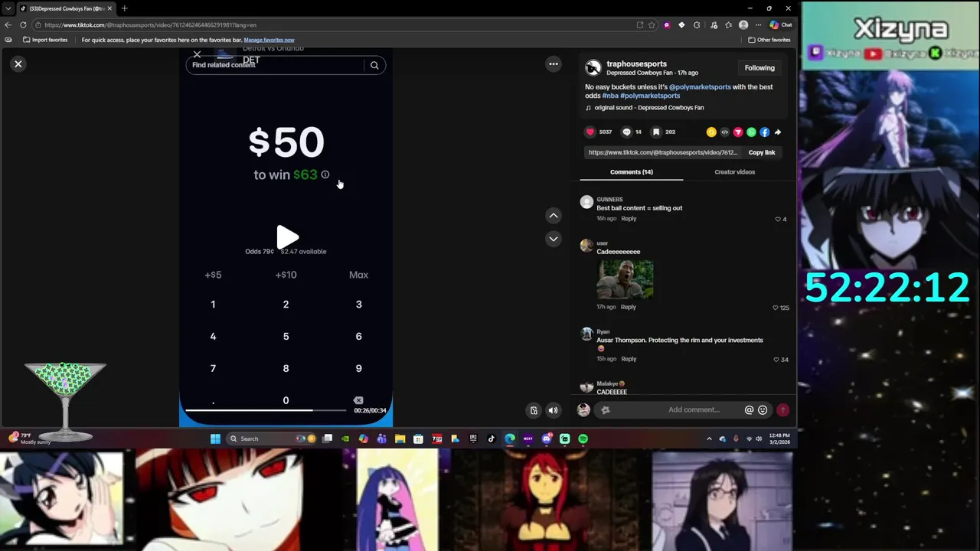Open the three-dot more options menu
The width and height of the screenshot is (980, 551).
click(x=554, y=64)
